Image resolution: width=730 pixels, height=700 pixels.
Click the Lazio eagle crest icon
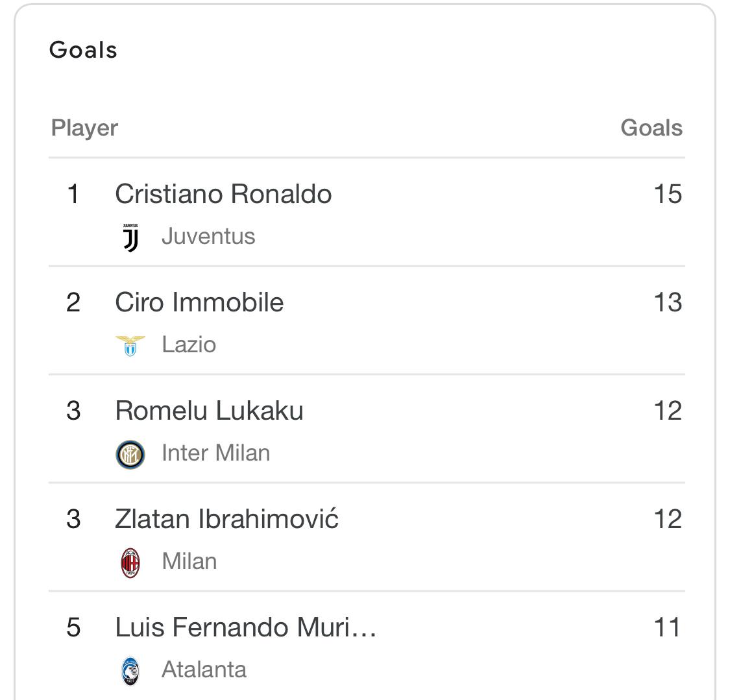point(130,345)
